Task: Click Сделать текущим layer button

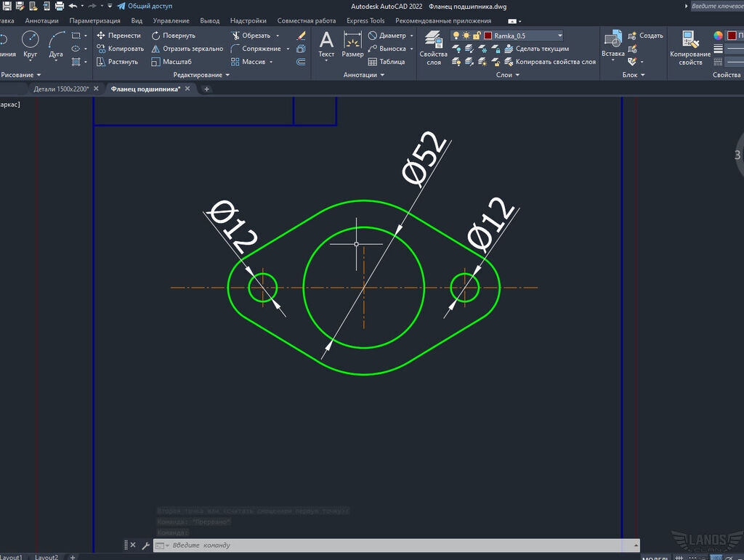Action: (x=537, y=49)
